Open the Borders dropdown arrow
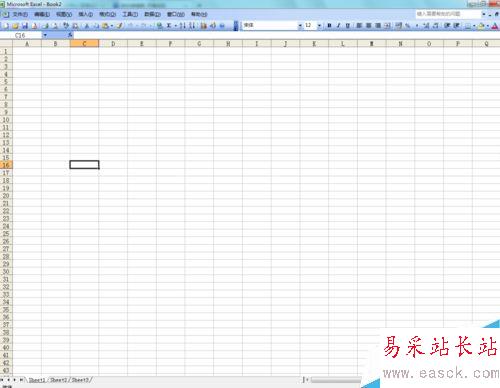The width and height of the screenshot is (500, 388). (x=474, y=26)
